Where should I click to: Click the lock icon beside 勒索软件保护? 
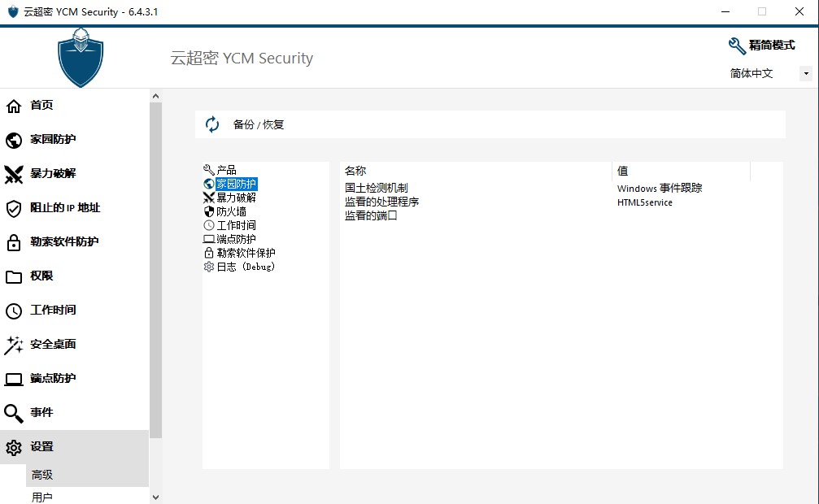click(209, 253)
